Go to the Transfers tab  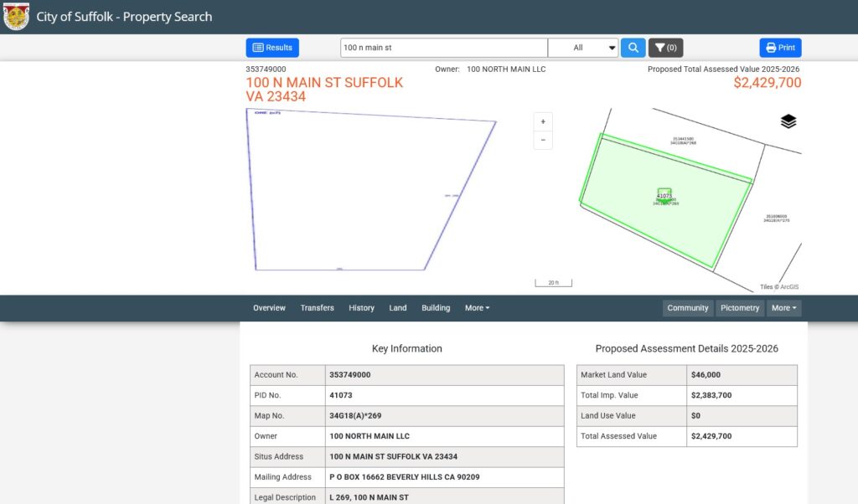[x=317, y=308]
